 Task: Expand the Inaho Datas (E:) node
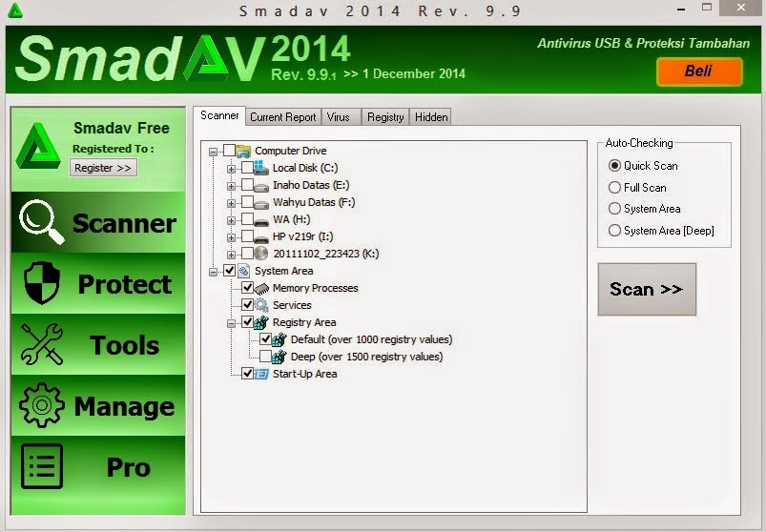click(231, 187)
